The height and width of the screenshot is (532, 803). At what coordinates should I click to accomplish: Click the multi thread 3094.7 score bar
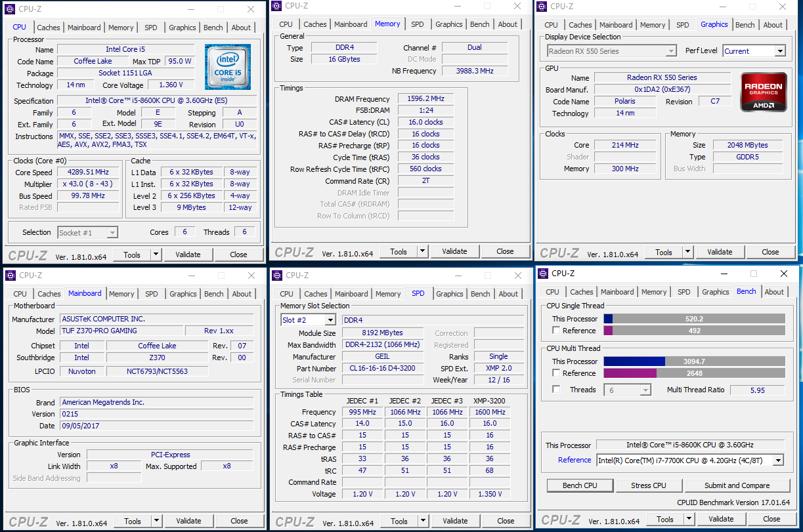coord(694,361)
